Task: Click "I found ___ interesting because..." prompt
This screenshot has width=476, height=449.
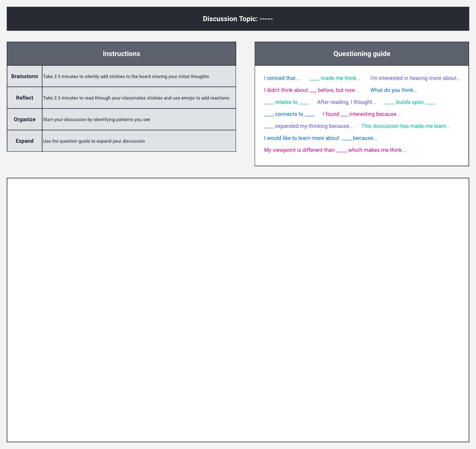Action: [361, 114]
